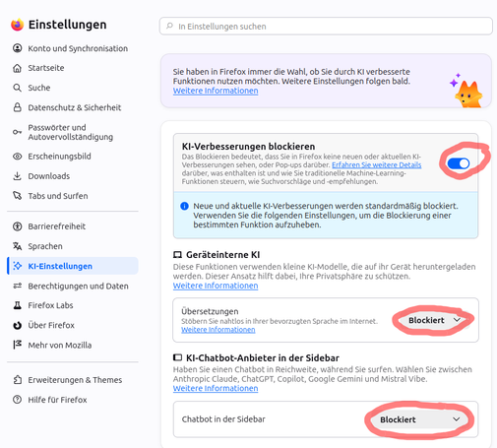
Task: Click the blue info icon in the notice
Action: [184, 206]
